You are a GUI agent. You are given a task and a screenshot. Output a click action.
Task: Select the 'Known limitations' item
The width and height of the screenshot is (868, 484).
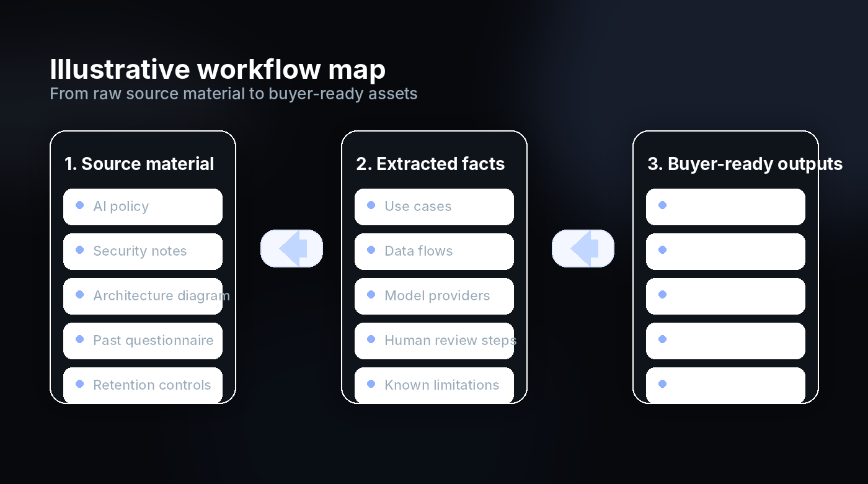[x=434, y=385]
